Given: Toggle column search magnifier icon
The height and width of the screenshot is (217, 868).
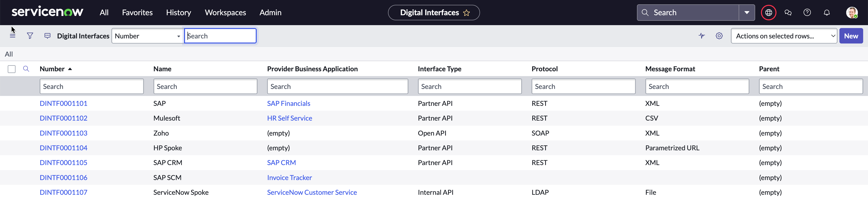Looking at the screenshot, I should 26,69.
